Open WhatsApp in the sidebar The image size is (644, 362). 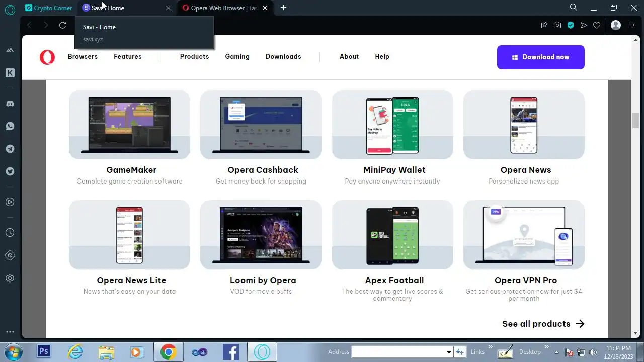(x=10, y=126)
